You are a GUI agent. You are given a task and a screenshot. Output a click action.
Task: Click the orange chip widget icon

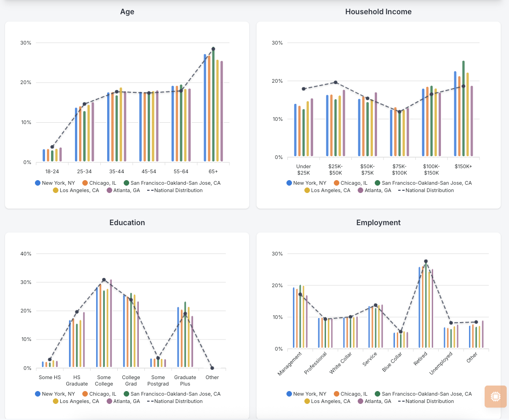(495, 396)
